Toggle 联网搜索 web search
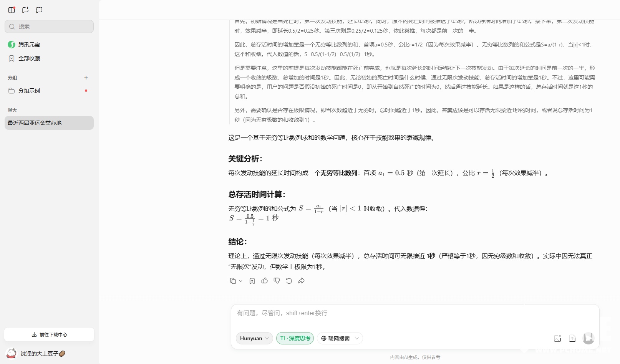This screenshot has width=620, height=364. [x=335, y=338]
